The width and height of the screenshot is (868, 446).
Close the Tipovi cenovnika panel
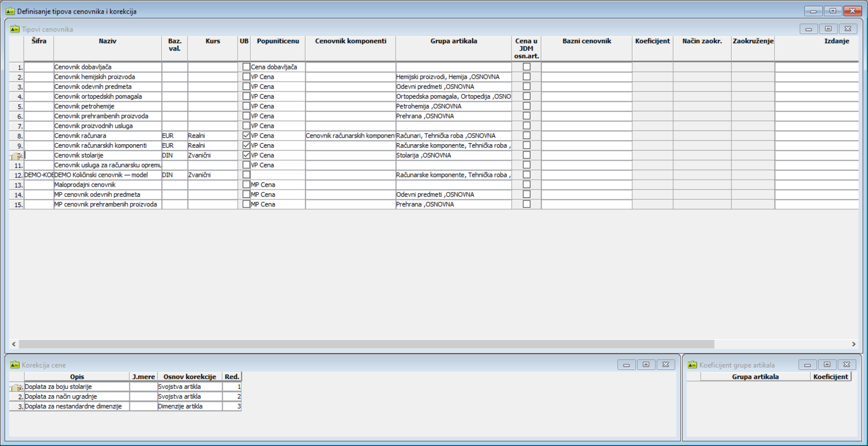pos(848,29)
